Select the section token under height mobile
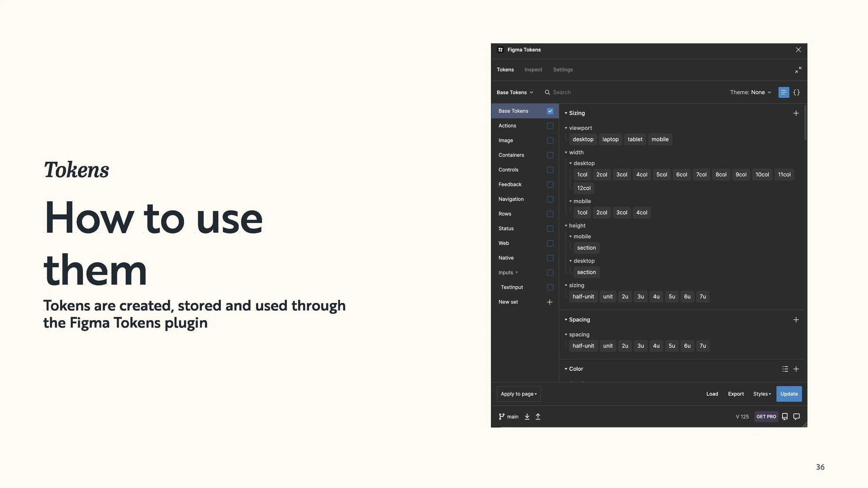 click(x=586, y=248)
